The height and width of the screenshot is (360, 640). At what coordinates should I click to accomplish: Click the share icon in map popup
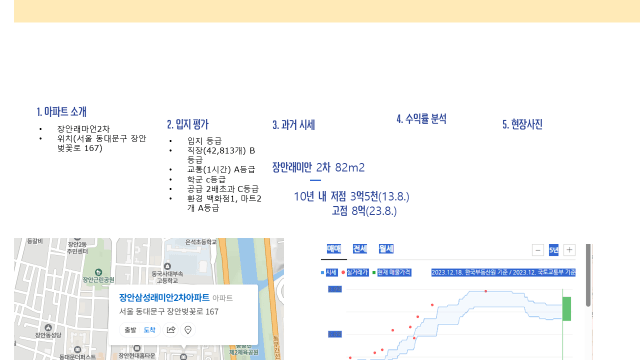(x=171, y=330)
